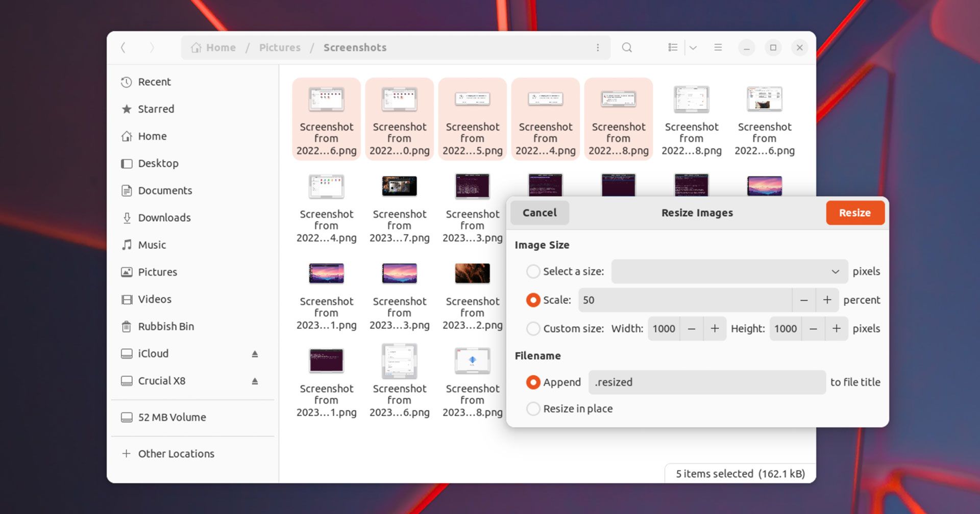Edit the .resized filename suffix field

coord(706,382)
